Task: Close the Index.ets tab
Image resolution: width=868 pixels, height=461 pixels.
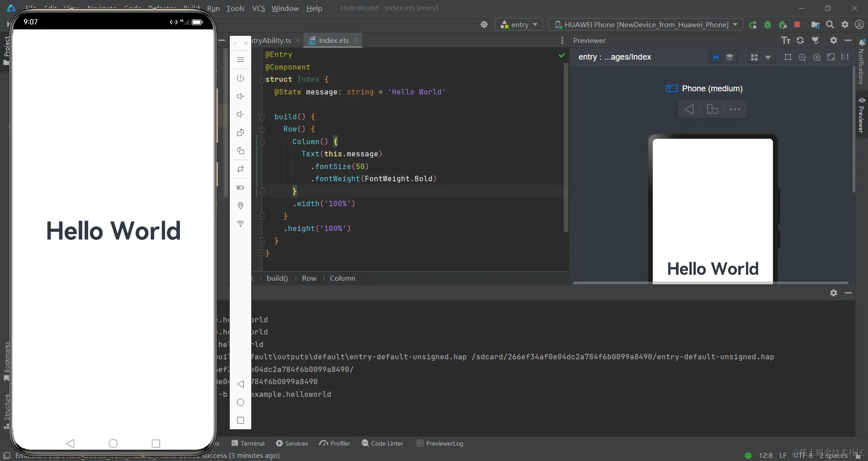Action: 356,40
